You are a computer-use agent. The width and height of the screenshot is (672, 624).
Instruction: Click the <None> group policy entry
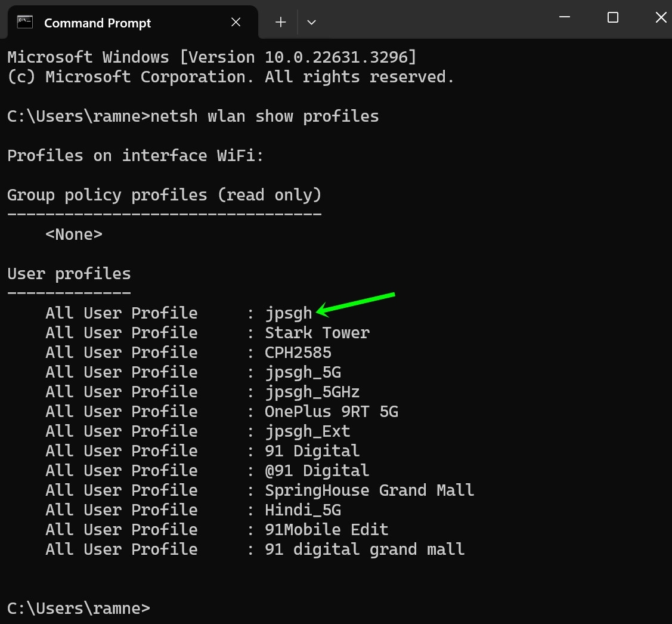point(74,234)
